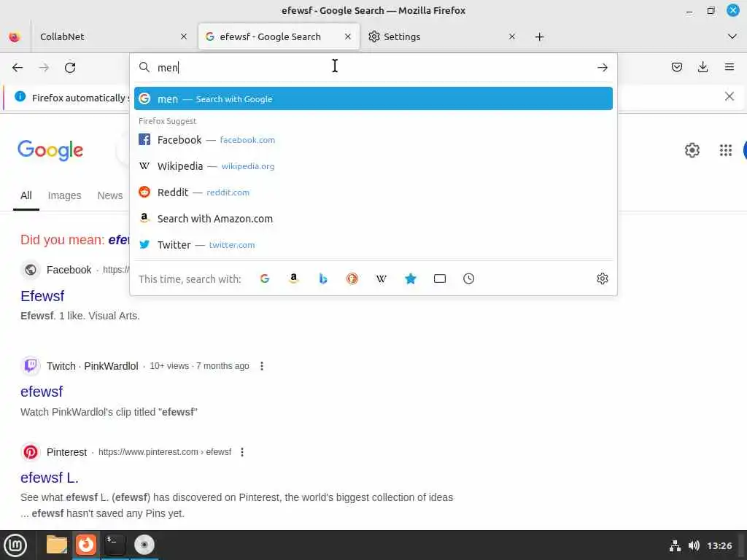Screen dimensions: 747x560
Task: Click the Did you mean suggestion link
Action: (119, 239)
